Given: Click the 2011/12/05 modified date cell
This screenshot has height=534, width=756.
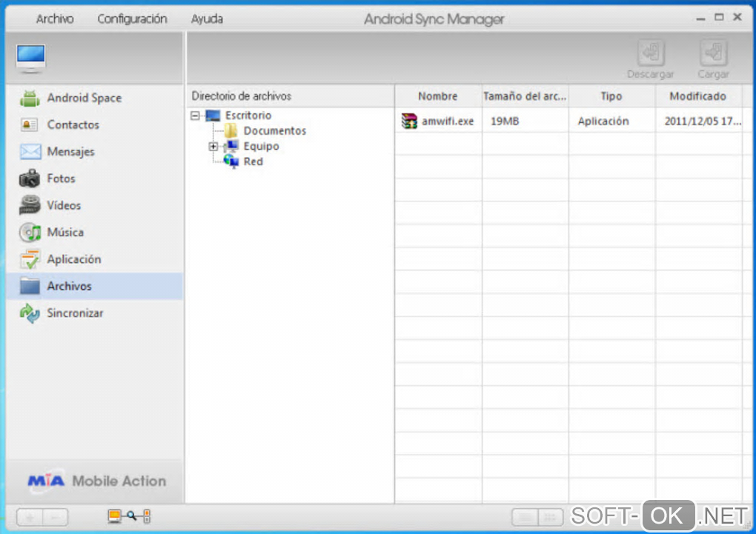Looking at the screenshot, I should pos(703,121).
